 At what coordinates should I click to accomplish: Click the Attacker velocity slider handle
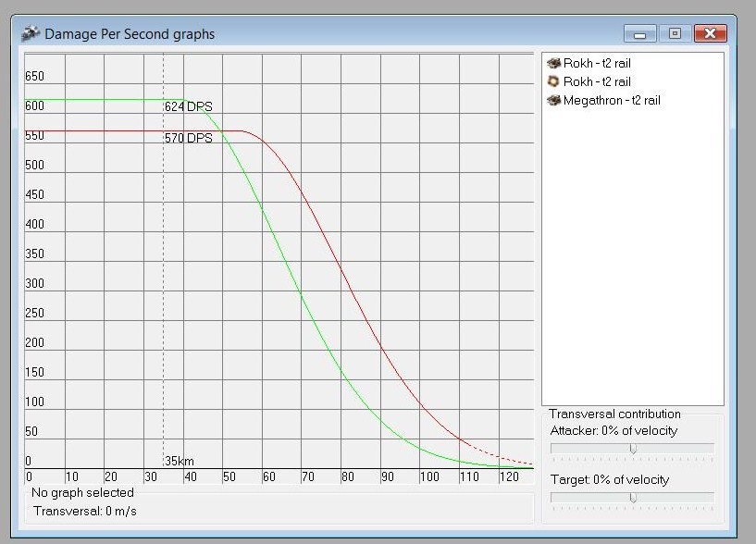point(633,449)
